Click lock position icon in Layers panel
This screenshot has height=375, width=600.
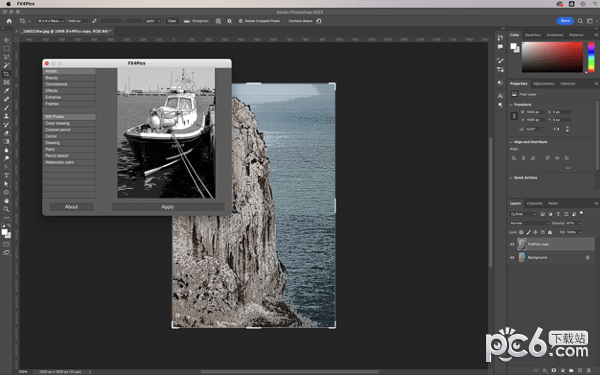click(x=535, y=232)
